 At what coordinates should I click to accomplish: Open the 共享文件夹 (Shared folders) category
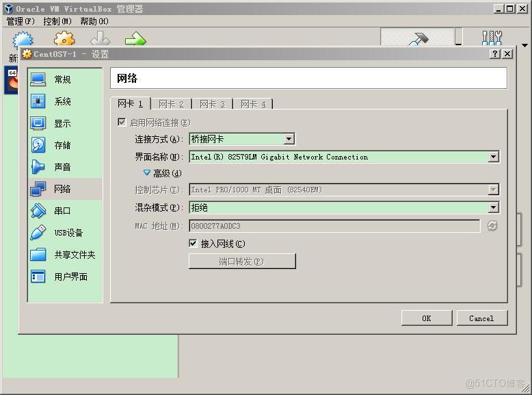click(65, 255)
